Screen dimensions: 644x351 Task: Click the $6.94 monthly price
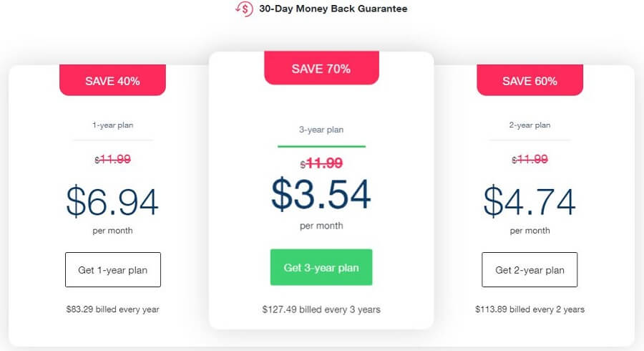(112, 201)
